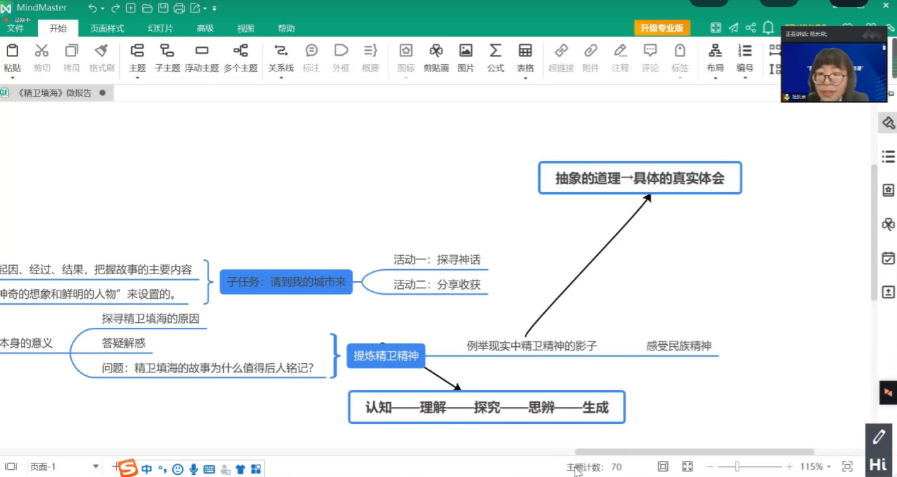Open the 页面-1 page selector dropdown
Screen dimensions: 897x477
(x=96, y=467)
